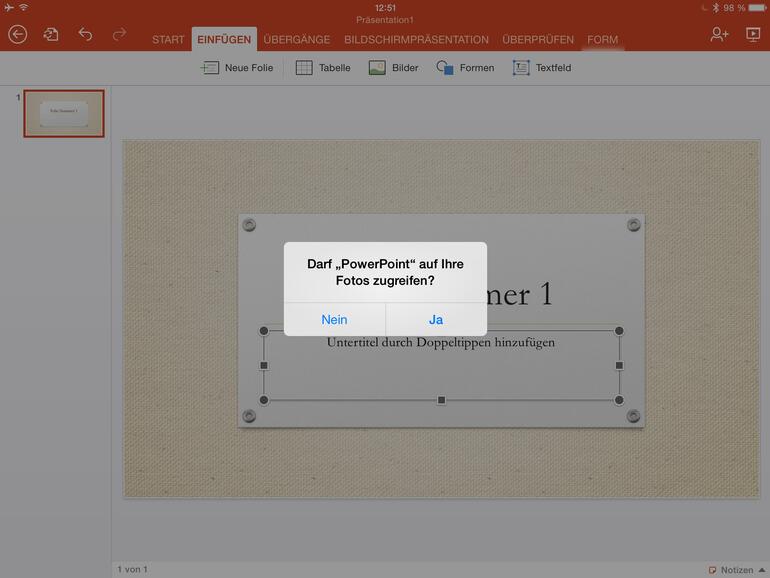Open the share people icon
This screenshot has height=578, width=770.
(x=719, y=34)
